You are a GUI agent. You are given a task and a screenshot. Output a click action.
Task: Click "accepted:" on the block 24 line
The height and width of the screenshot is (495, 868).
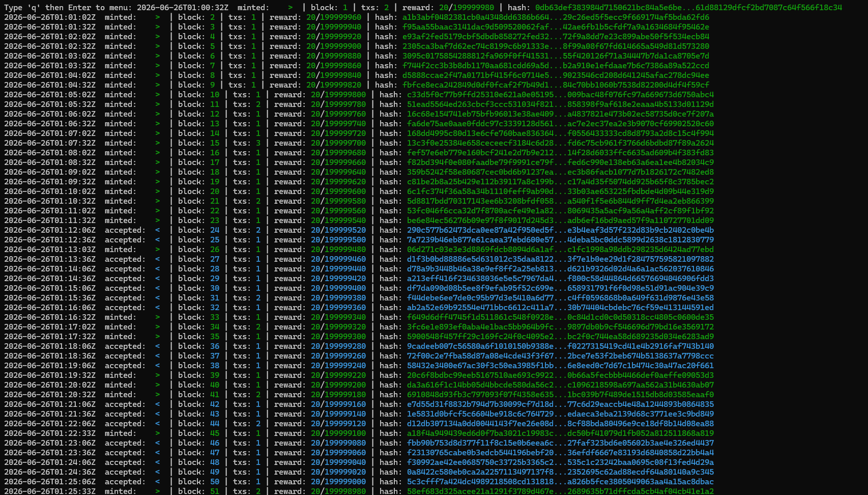click(x=125, y=230)
